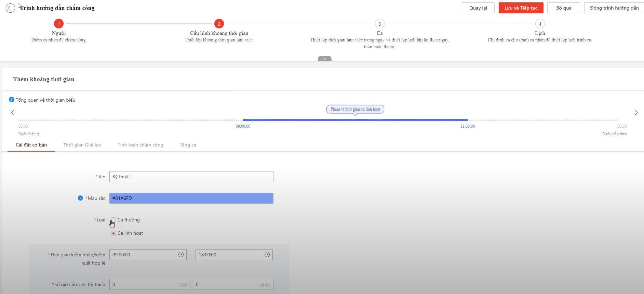Open the clock picker for 18:00:00 end time
The width and height of the screenshot is (644, 294).
[x=267, y=255]
